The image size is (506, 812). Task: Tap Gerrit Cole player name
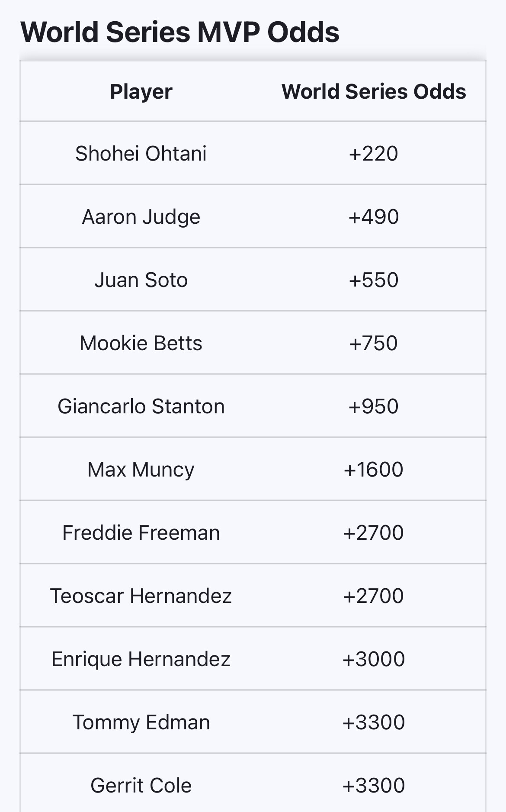coord(141,786)
